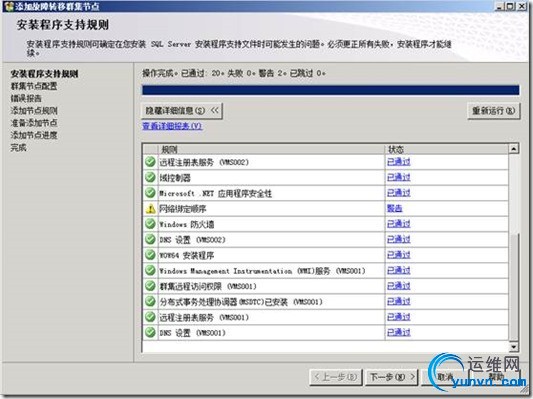Click check icon for Windows Management Instrumentation row

tap(150, 271)
